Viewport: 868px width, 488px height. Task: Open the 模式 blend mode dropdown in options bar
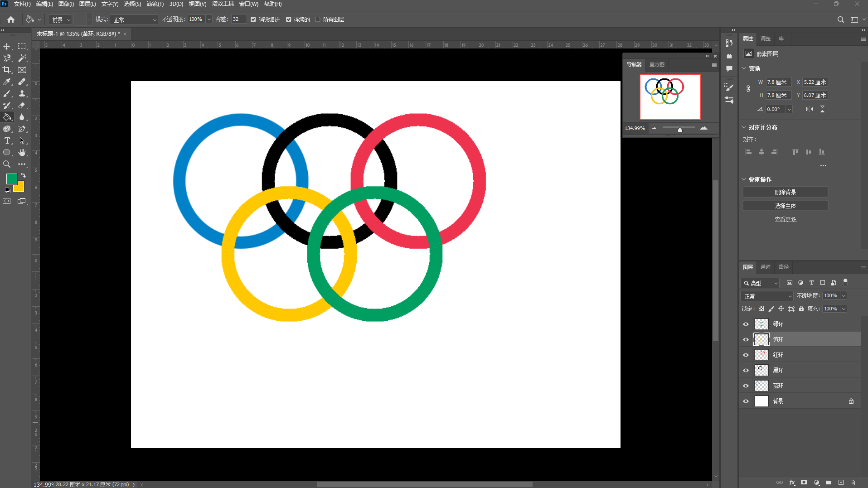point(134,19)
